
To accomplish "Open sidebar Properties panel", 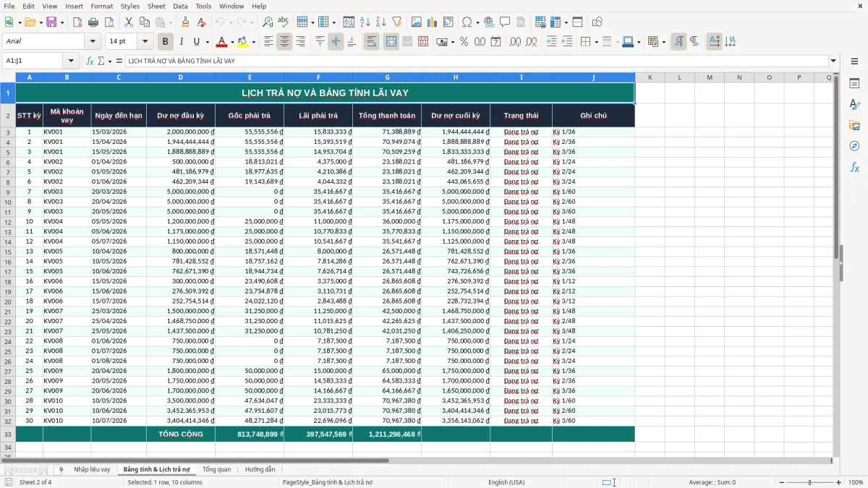I will point(854,84).
